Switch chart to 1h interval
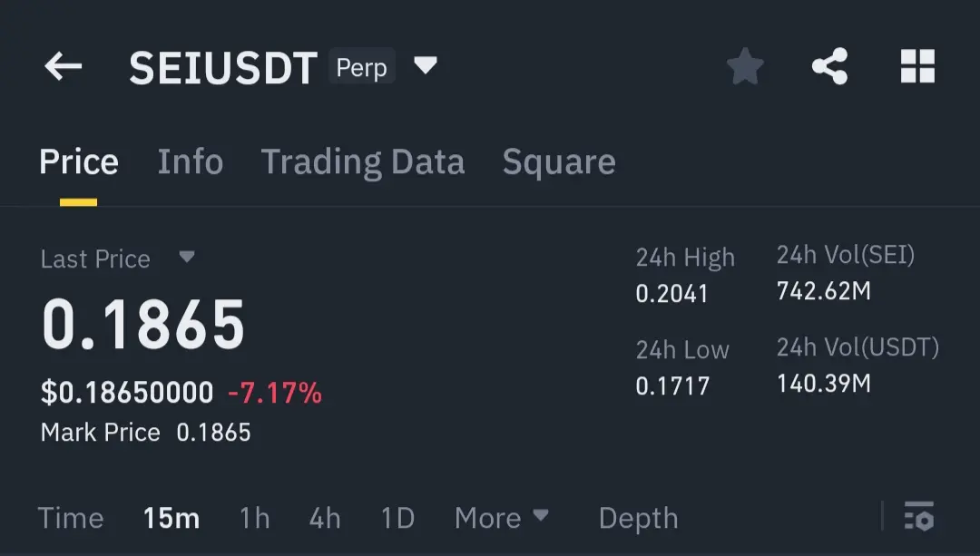The width and height of the screenshot is (980, 556). pyautogui.click(x=254, y=518)
